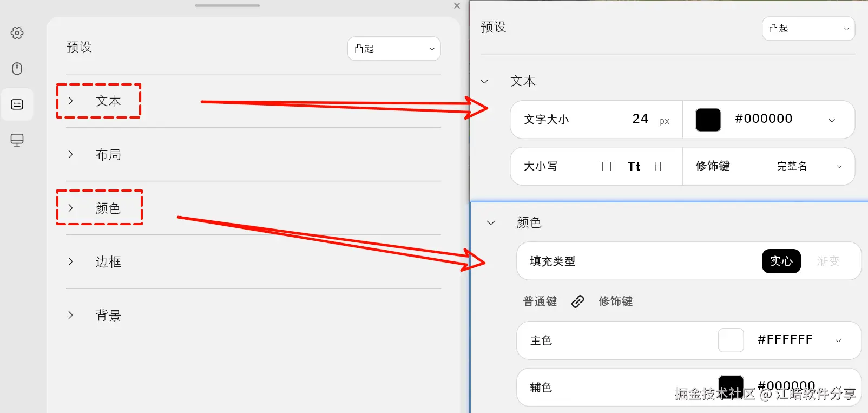This screenshot has width=868, height=413.
Task: Open the settings gear in the sidebar
Action: pyautogui.click(x=17, y=33)
